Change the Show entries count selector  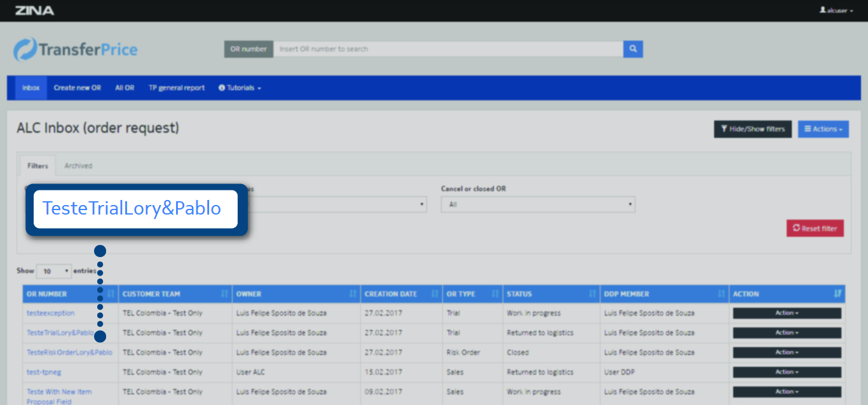tap(54, 271)
